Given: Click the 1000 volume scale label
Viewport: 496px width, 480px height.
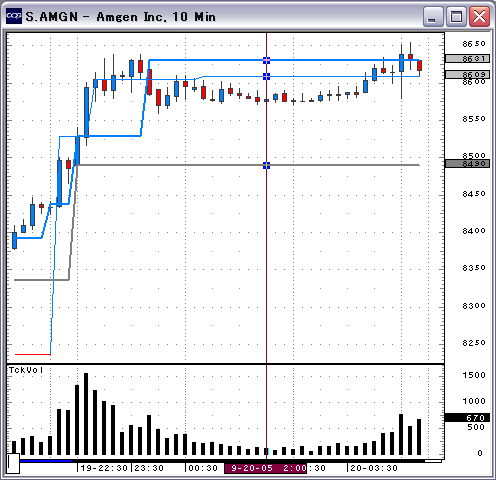Looking at the screenshot, I should click(x=474, y=401).
